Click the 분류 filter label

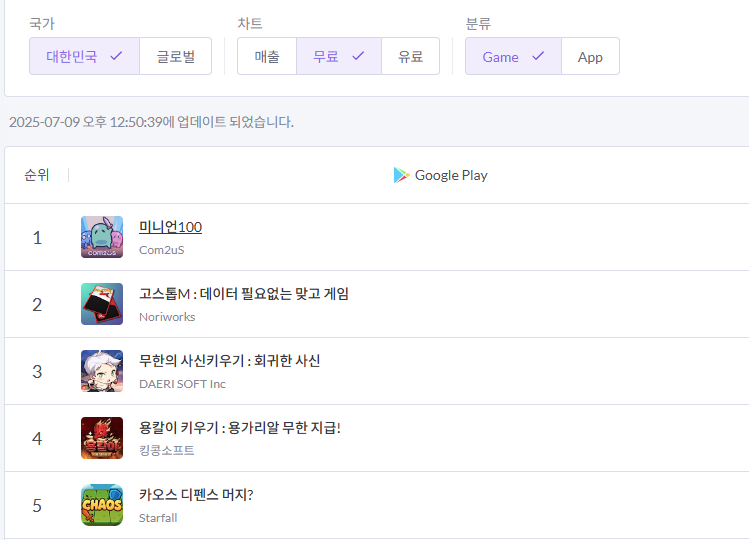coord(478,23)
